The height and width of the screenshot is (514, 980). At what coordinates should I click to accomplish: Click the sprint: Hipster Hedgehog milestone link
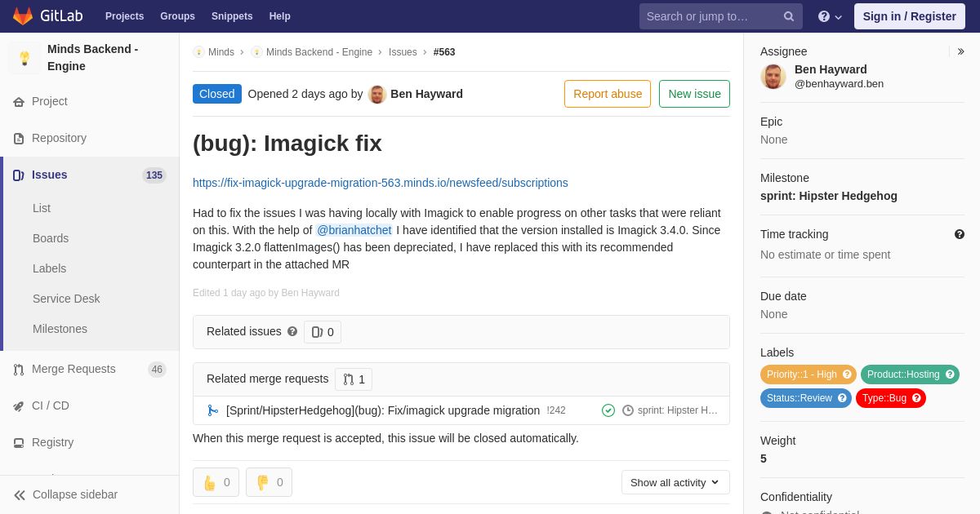[829, 196]
